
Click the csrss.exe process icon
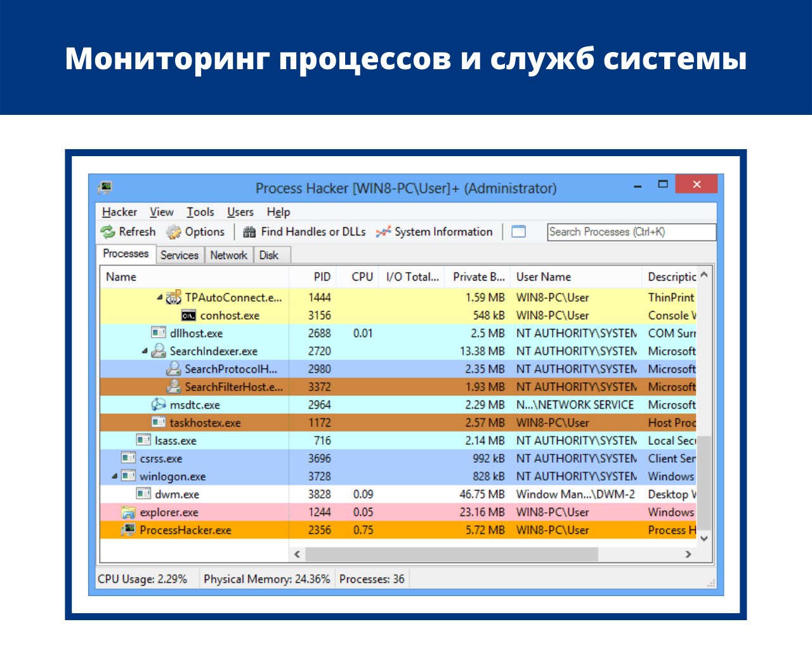coord(128,458)
